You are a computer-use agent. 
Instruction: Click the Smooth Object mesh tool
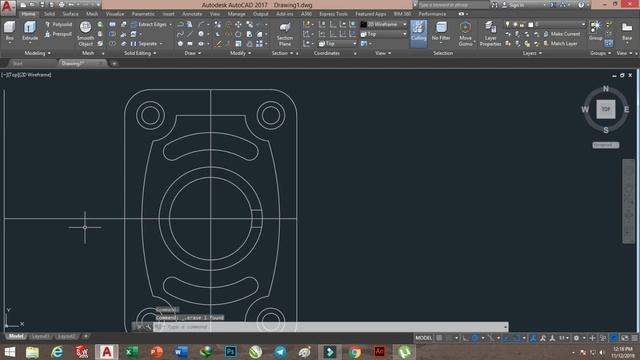click(x=85, y=33)
